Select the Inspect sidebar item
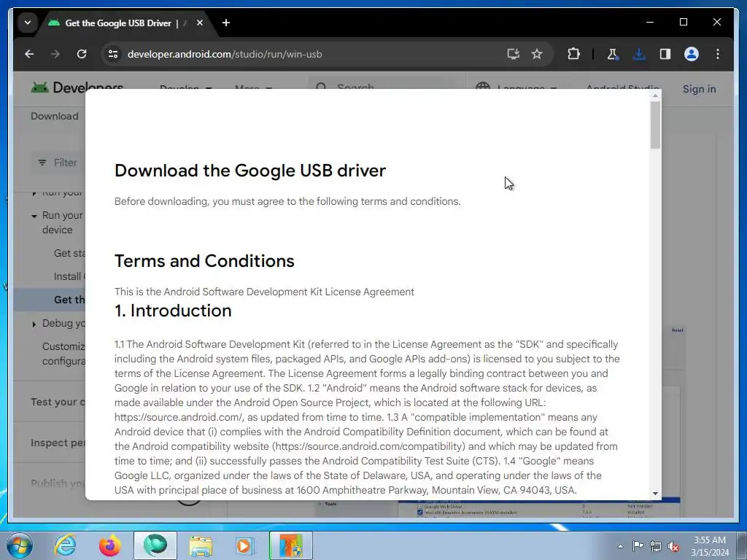The image size is (747, 560). point(58,443)
